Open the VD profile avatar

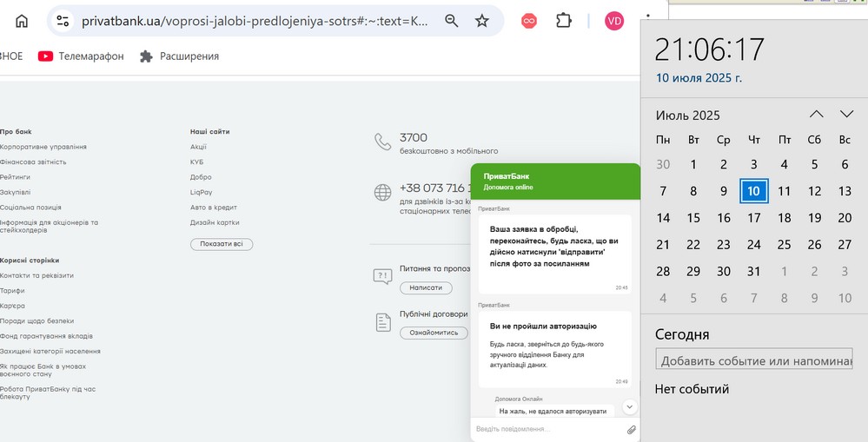pos(614,21)
